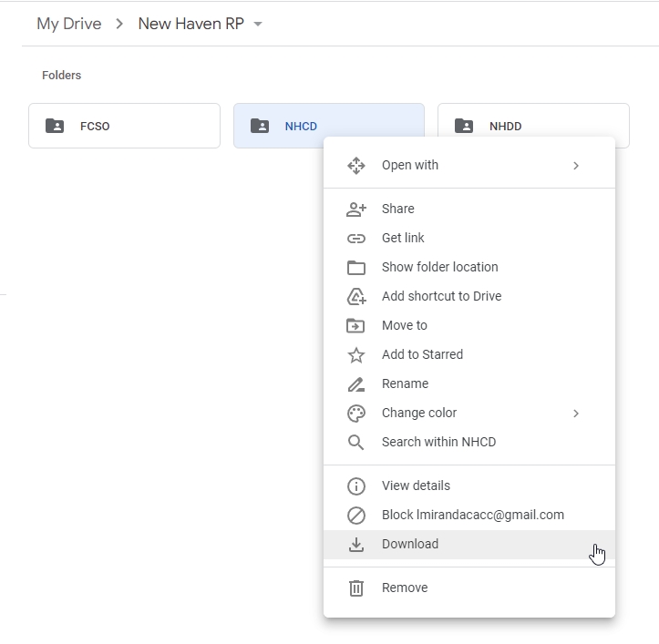The image size is (659, 644).
Task: Open the New Haven RP folder dropdown
Action: coord(258,25)
